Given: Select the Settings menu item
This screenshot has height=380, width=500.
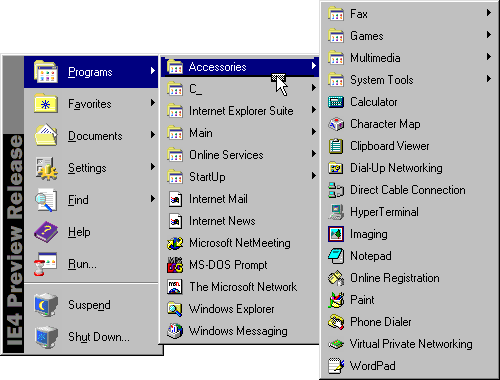Looking at the screenshot, I should point(91,168).
